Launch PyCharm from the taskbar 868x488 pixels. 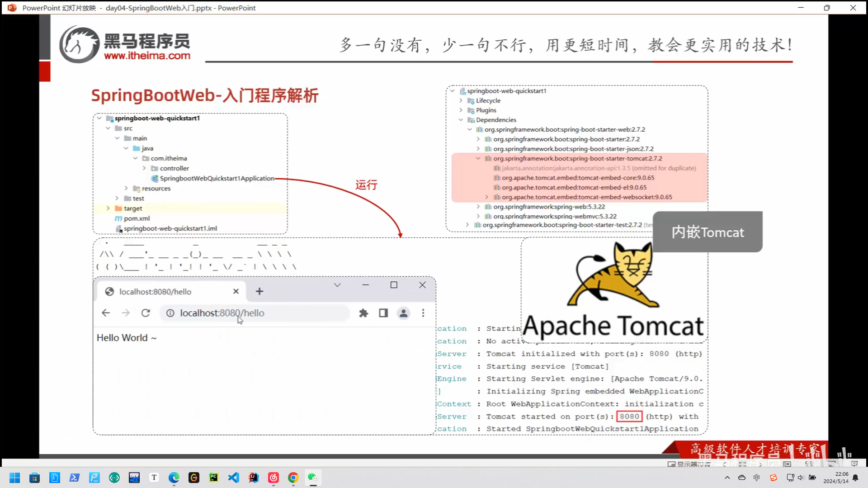tap(214, 478)
